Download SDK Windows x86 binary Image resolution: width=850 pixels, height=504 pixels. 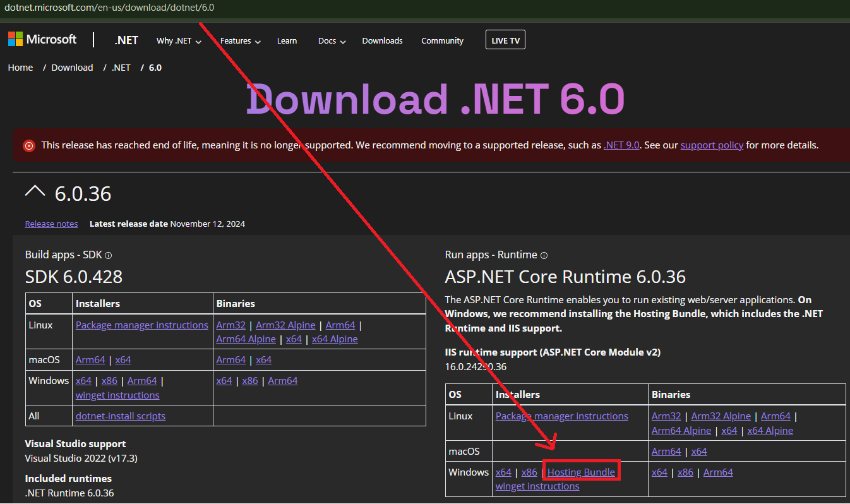pos(250,381)
